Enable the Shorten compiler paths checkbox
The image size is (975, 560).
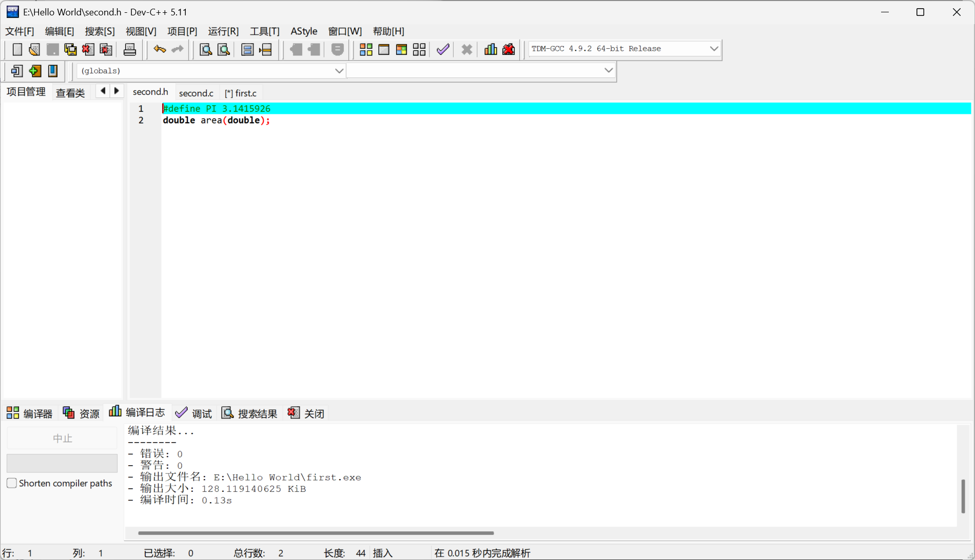(x=12, y=483)
